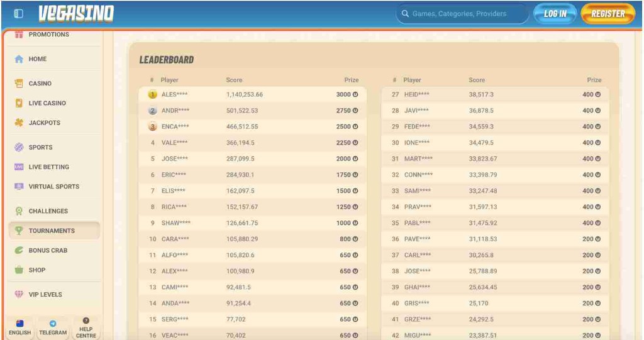Image resolution: width=644 pixels, height=340 pixels.
Task: Click the coin icon beside prize 2750
Action: tap(355, 111)
